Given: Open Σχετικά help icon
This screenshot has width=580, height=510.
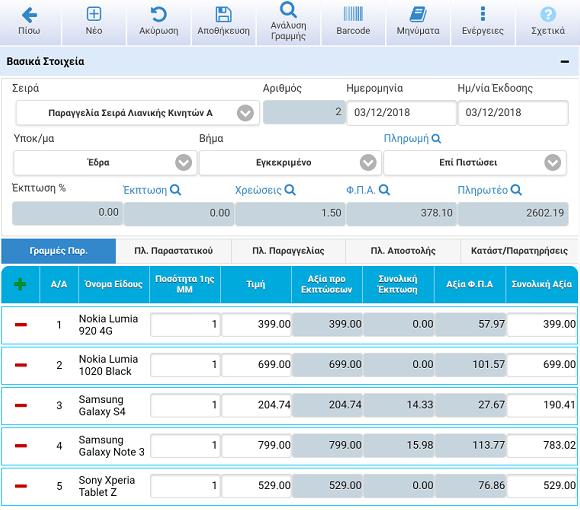Looking at the screenshot, I should (548, 14).
